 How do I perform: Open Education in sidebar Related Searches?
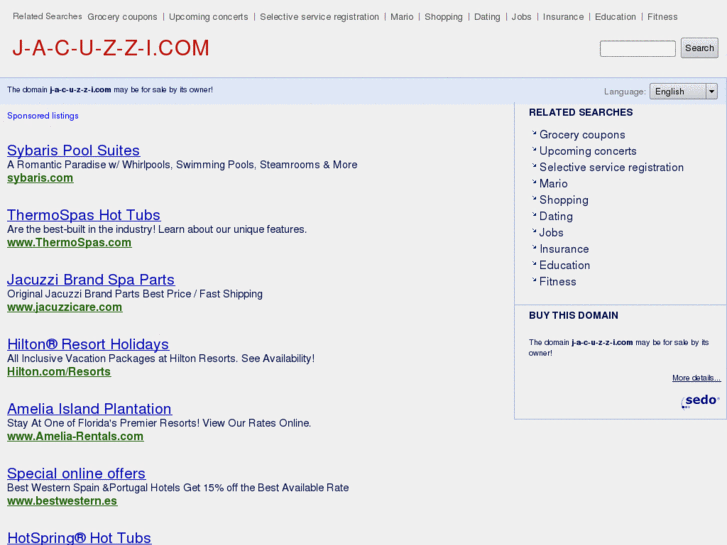click(x=565, y=265)
